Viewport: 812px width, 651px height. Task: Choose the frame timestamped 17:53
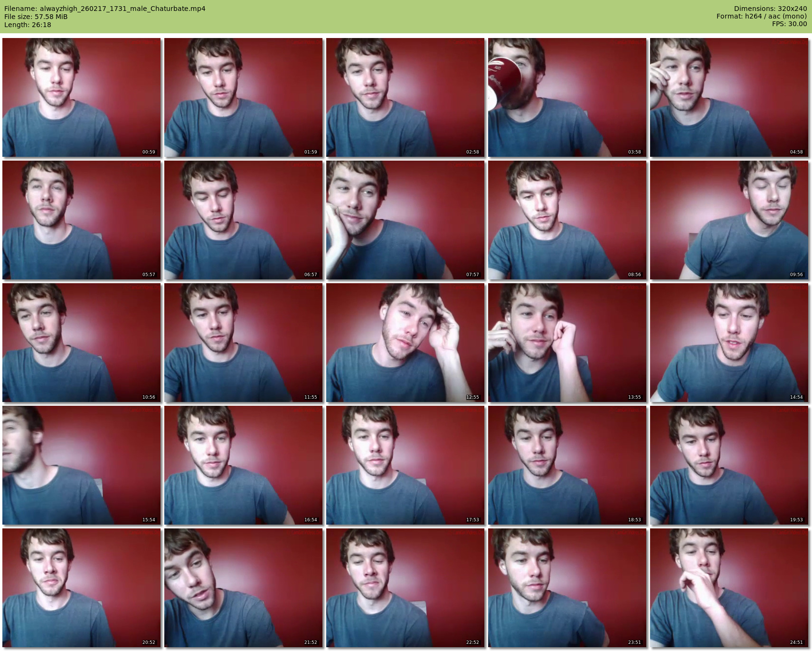[406, 465]
